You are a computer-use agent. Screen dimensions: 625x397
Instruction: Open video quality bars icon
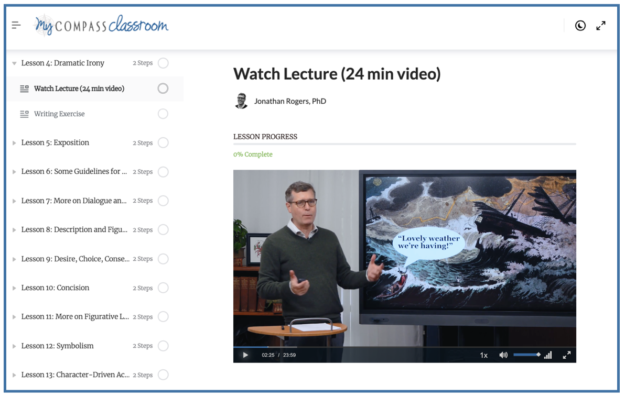click(x=548, y=355)
